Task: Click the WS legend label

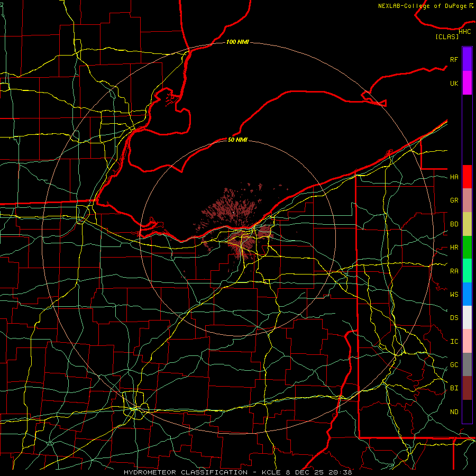Action: pyautogui.click(x=454, y=295)
